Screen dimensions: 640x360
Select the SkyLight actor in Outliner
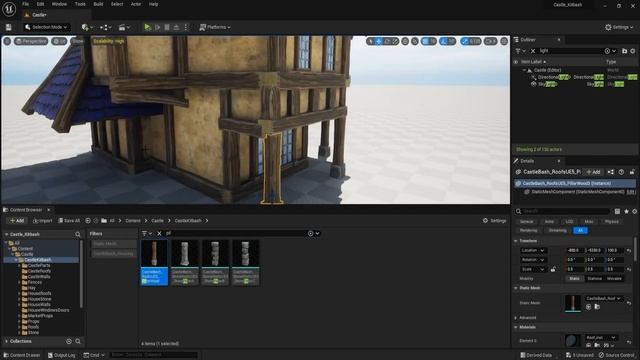(548, 84)
